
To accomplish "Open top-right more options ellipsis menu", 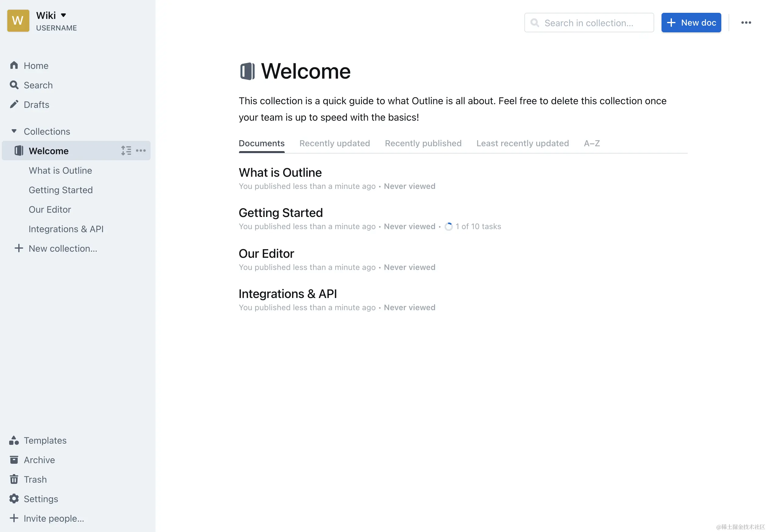I will tap(746, 23).
